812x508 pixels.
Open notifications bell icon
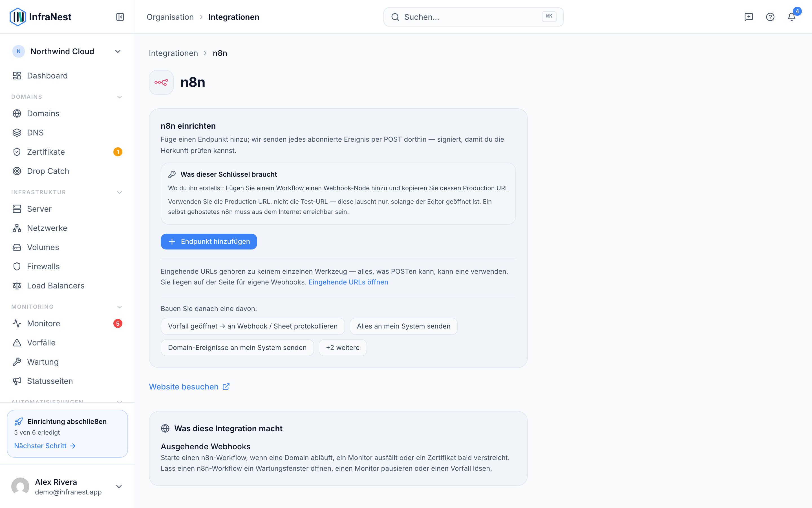click(791, 17)
